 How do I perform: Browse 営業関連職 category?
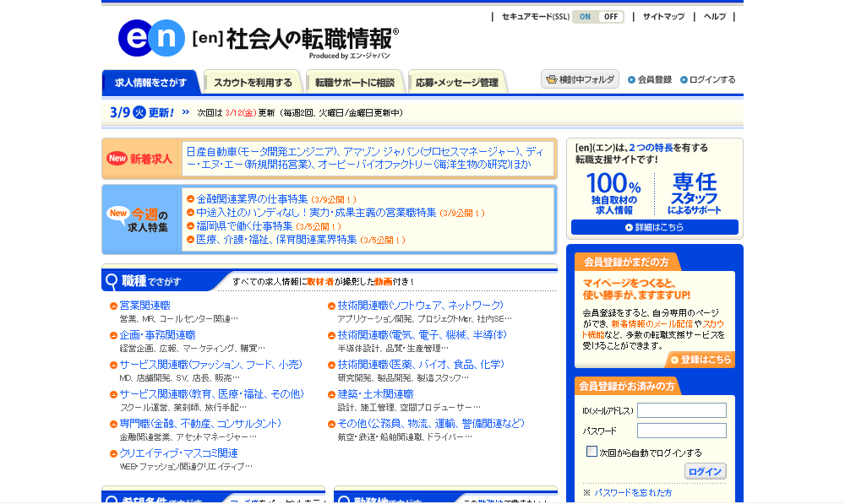coord(144,306)
